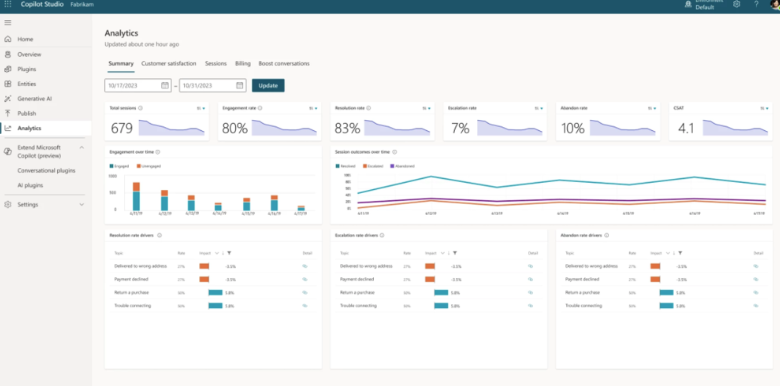Open Impact column chevron in Escalation rate drivers
The image size is (780, 386).
[x=442, y=253]
